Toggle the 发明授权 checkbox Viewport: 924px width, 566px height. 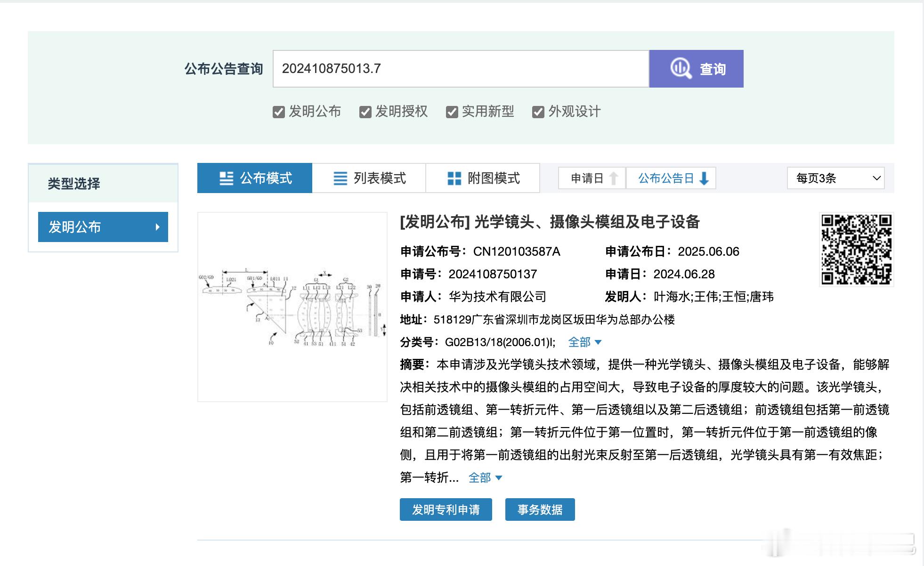[x=365, y=112]
